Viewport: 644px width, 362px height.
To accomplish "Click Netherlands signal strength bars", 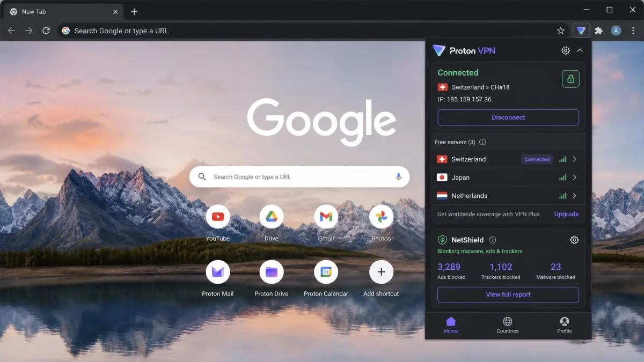I will point(563,196).
